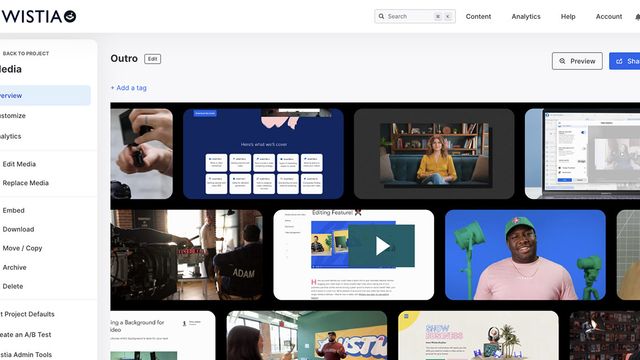This screenshot has width=640, height=360.
Task: Click Back to Project link
Action: [25, 53]
